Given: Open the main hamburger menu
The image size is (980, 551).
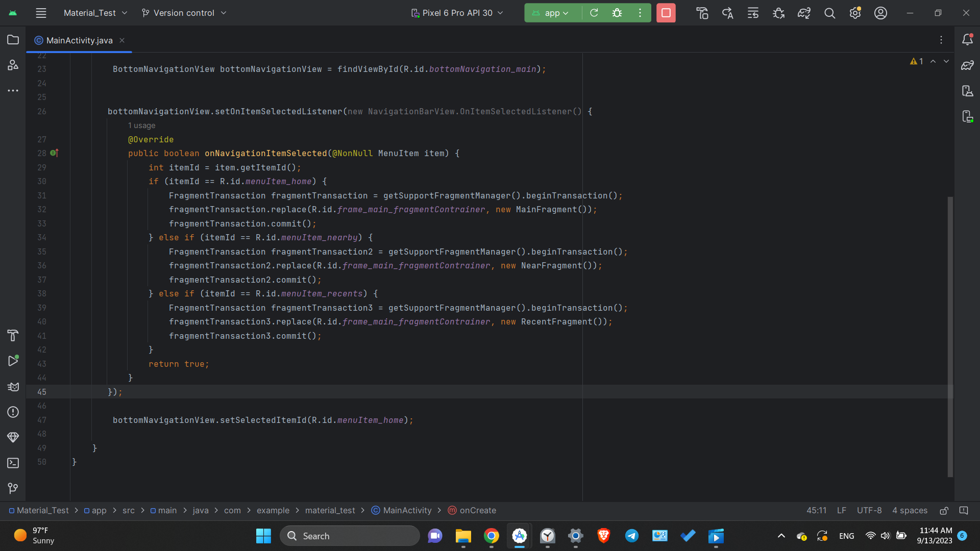Looking at the screenshot, I should (x=41, y=13).
